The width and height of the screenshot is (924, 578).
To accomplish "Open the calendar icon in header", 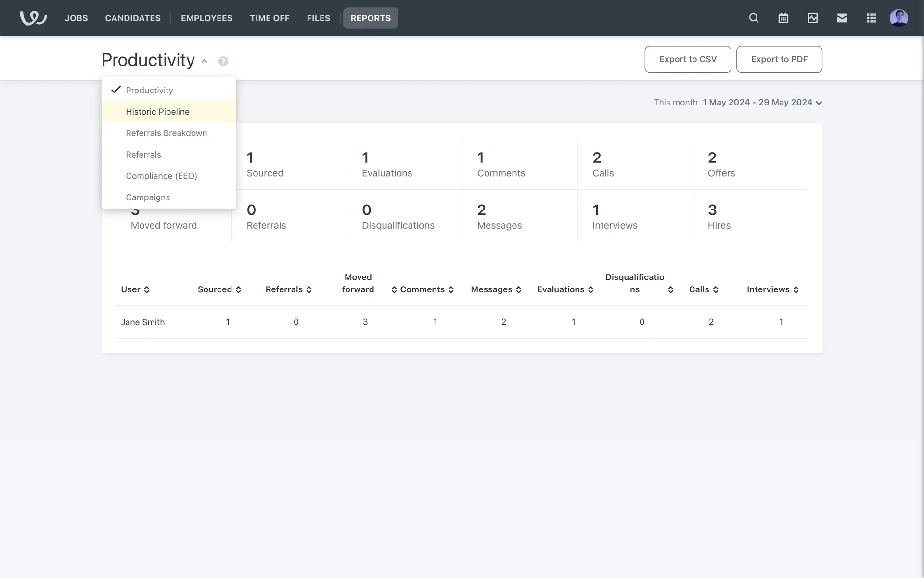I will coord(783,18).
